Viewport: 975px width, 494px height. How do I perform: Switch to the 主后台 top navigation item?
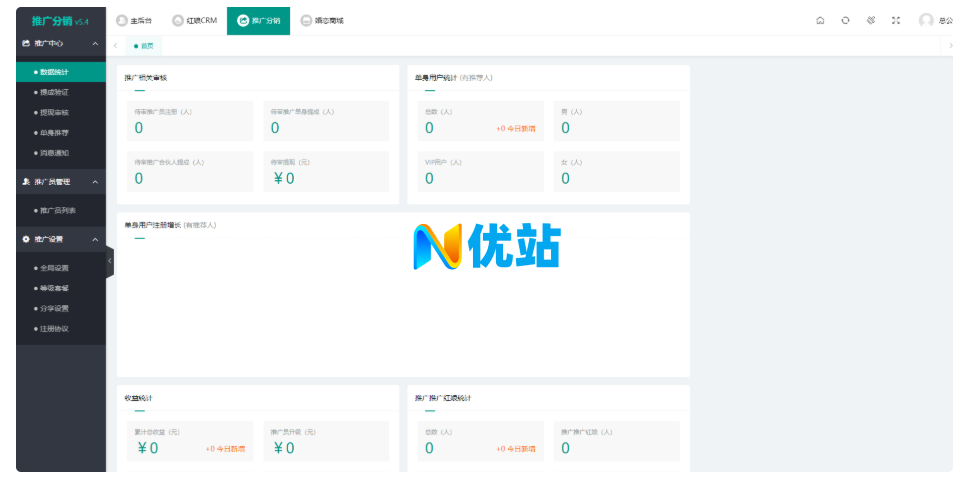tap(137, 20)
